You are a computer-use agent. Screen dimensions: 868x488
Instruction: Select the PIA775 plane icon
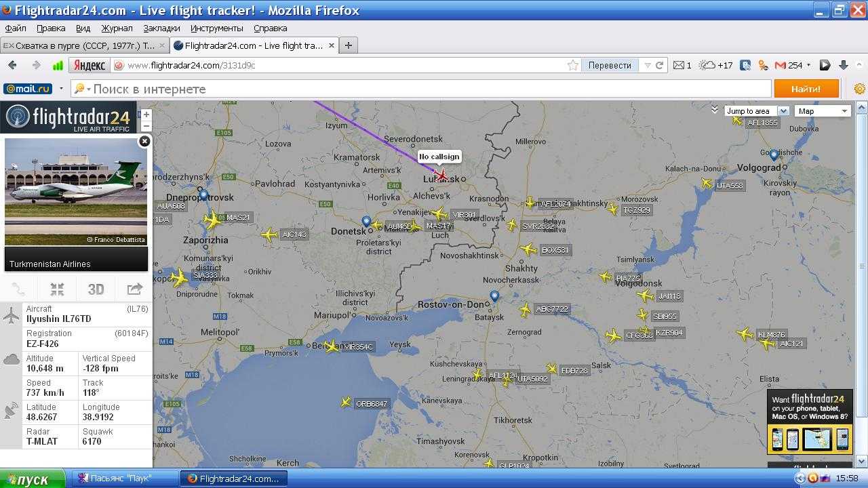(606, 277)
